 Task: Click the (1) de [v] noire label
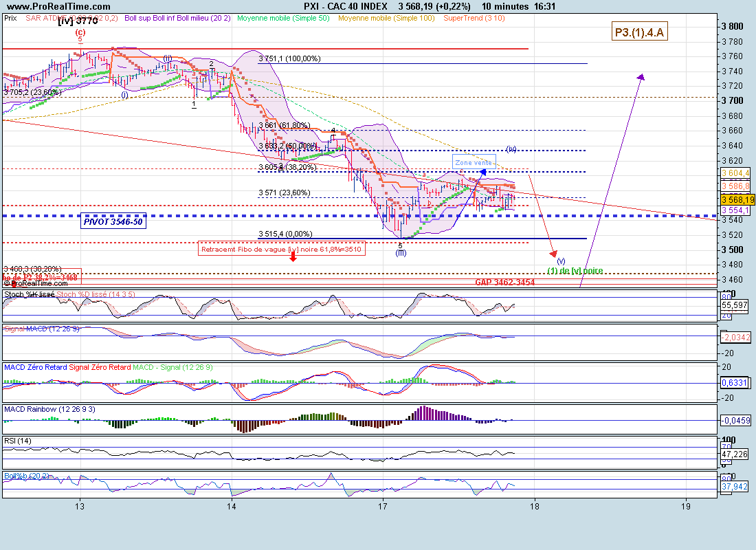[x=575, y=271]
